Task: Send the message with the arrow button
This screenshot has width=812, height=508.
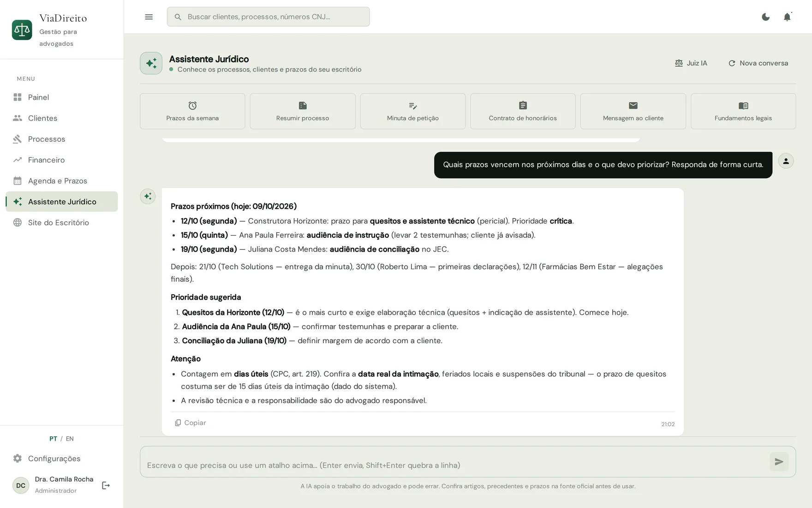Action: [779, 462]
